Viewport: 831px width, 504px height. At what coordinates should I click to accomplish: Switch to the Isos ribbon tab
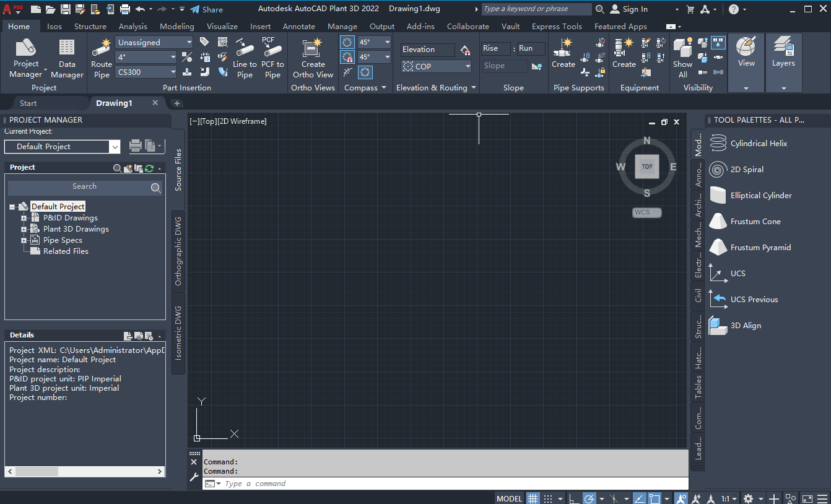point(54,26)
